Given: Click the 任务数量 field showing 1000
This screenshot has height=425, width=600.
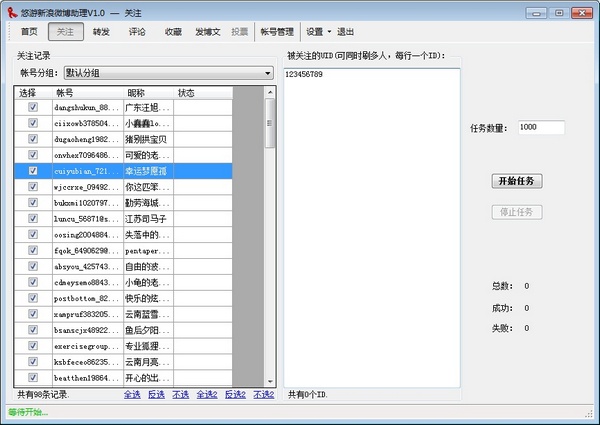Looking at the screenshot, I should 541,127.
